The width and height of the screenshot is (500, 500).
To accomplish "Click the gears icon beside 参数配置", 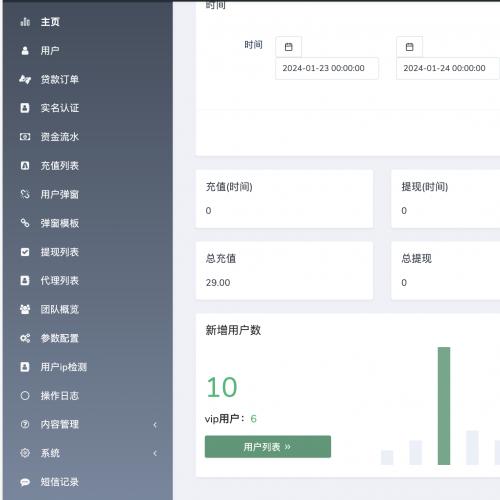I will tap(25, 338).
